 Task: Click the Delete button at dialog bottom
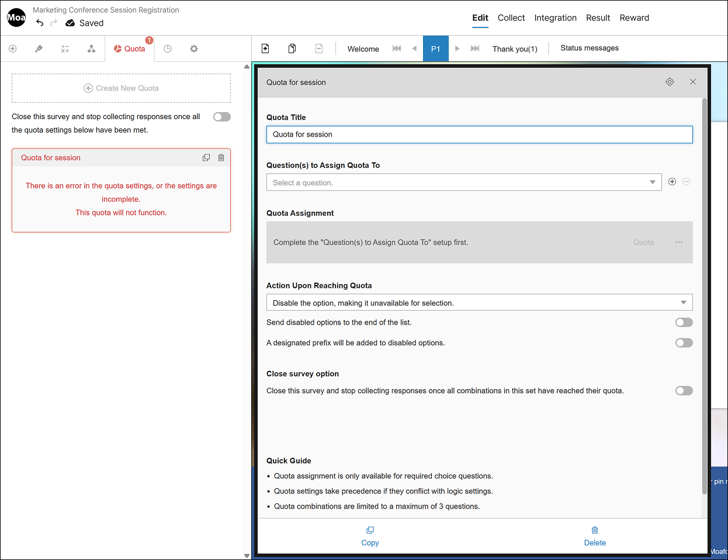595,537
